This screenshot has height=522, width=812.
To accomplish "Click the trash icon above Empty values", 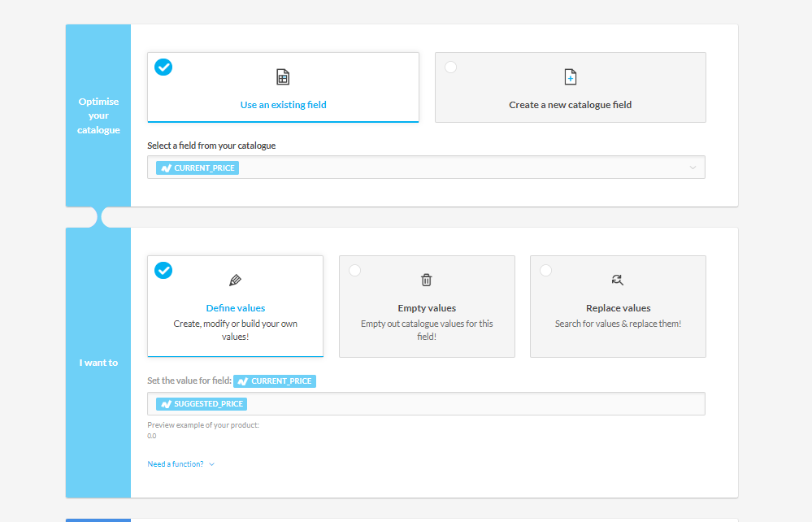I will pos(426,281).
